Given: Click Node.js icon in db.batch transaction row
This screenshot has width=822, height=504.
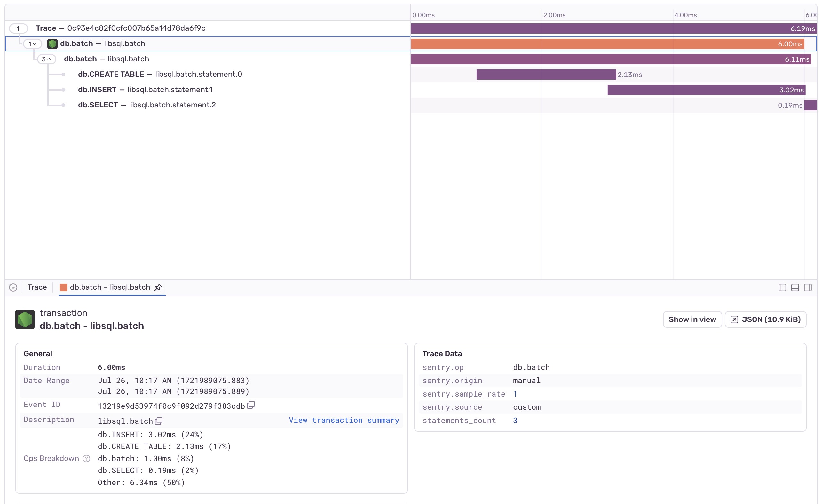Looking at the screenshot, I should (52, 44).
